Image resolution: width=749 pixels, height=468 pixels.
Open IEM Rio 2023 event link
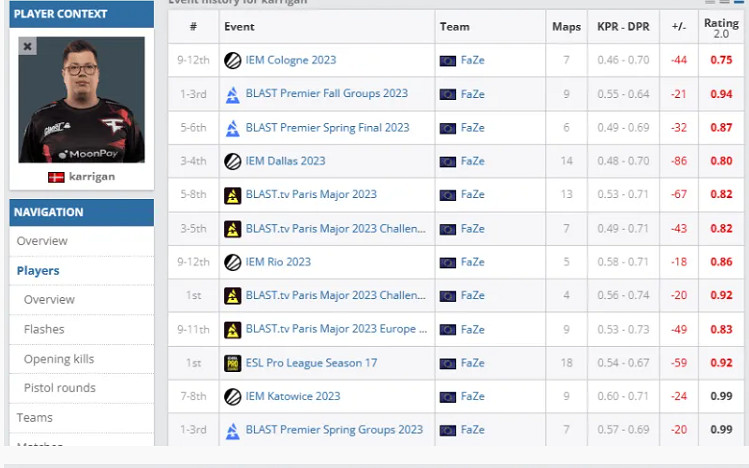pos(278,262)
